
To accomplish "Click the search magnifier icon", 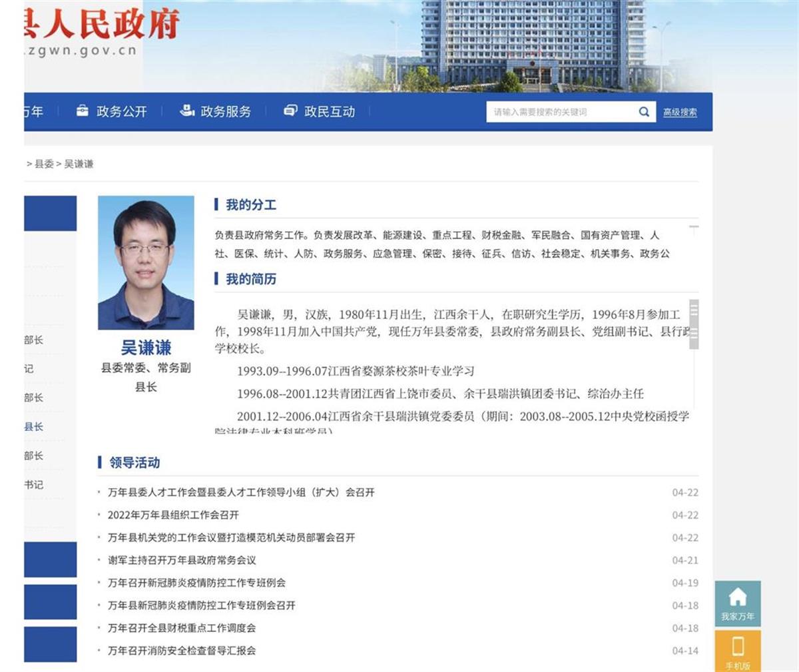I will (x=644, y=112).
